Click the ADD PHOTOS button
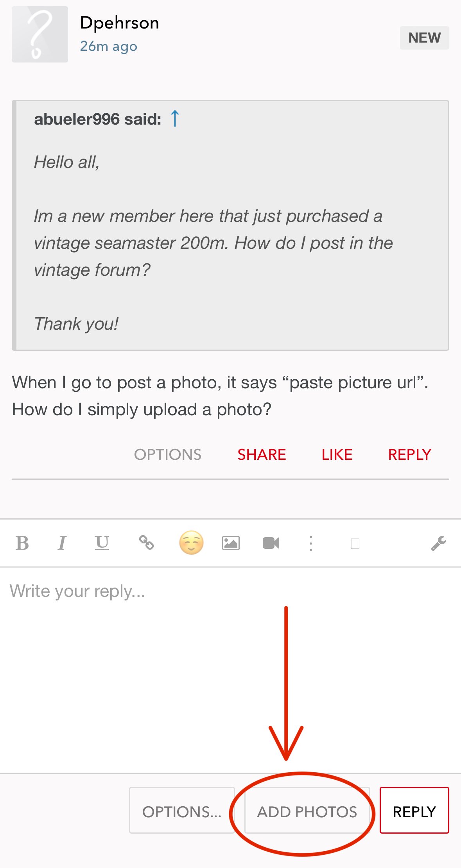 [307, 812]
